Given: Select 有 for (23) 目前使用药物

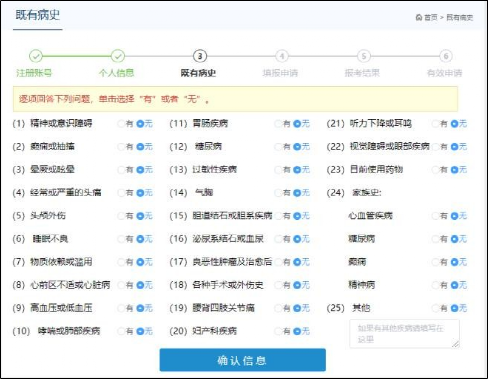Looking at the screenshot, I should click(435, 170).
